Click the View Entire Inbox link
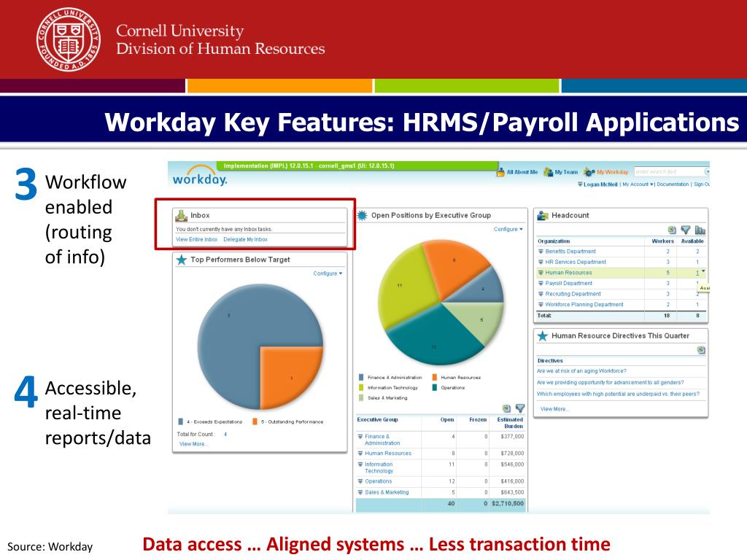Image resolution: width=747 pixels, height=560 pixels. pos(196,239)
